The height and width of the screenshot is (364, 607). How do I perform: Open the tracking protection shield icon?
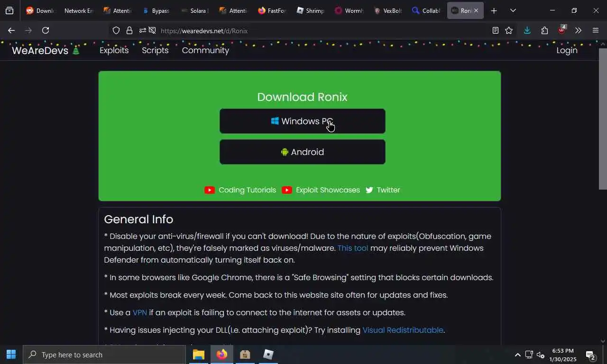(x=116, y=30)
